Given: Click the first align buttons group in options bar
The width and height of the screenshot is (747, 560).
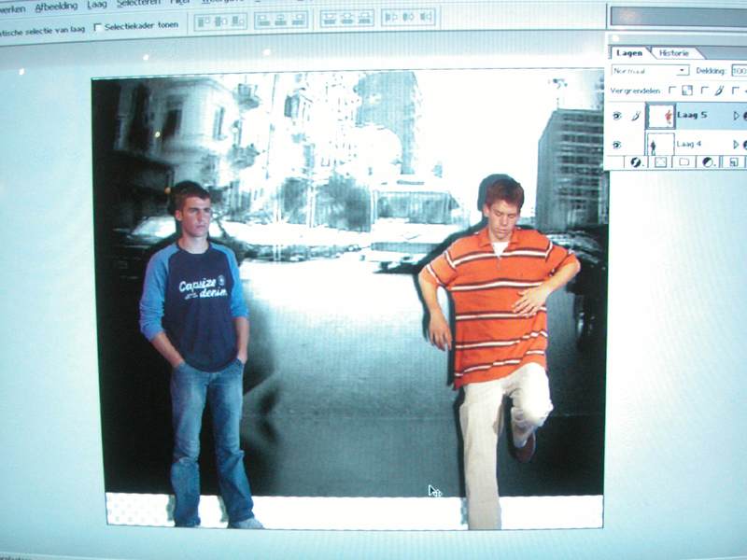Looking at the screenshot, I should (219, 21).
